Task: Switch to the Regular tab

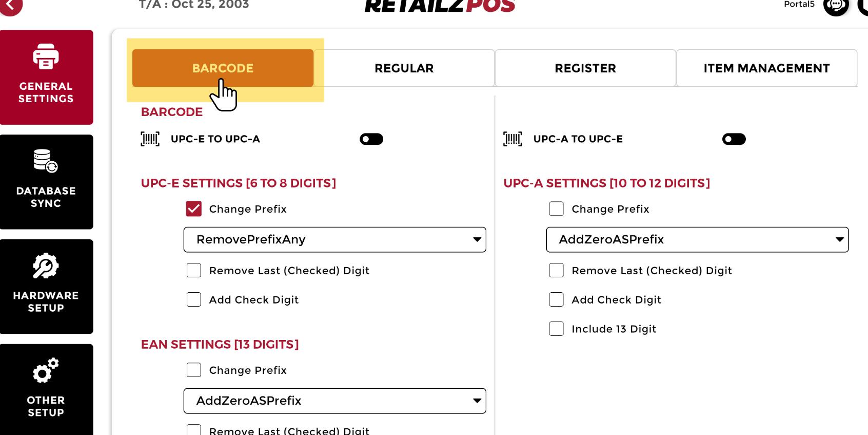Action: click(404, 68)
